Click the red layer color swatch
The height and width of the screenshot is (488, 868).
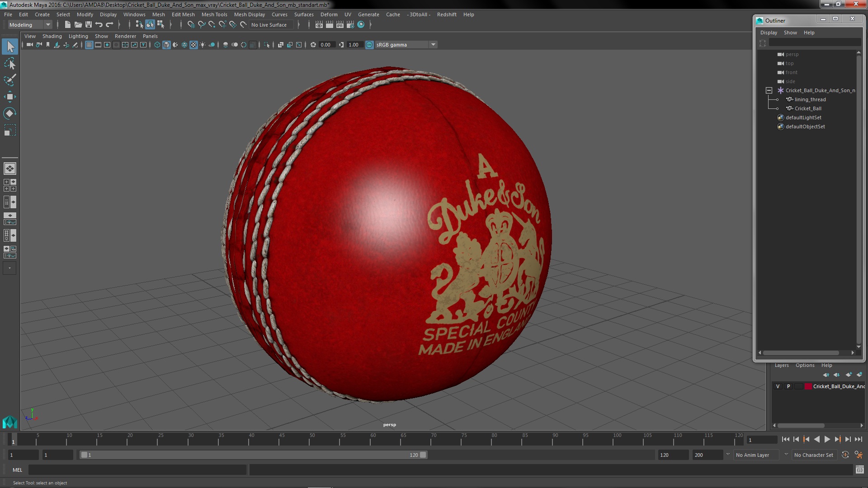pyautogui.click(x=808, y=386)
